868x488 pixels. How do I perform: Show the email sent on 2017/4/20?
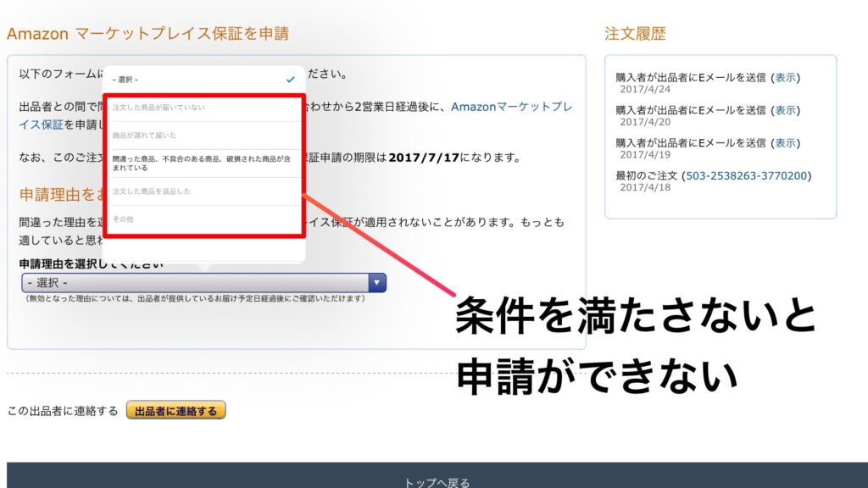click(x=785, y=110)
